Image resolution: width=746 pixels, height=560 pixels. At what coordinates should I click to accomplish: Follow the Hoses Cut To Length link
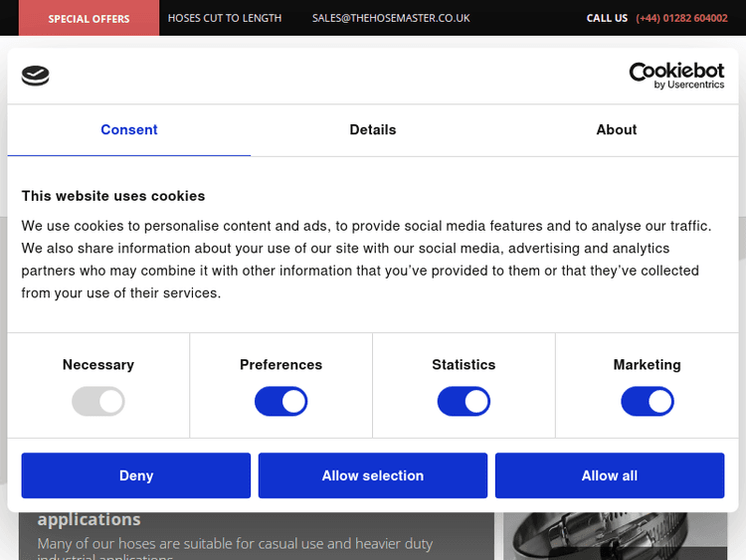tap(224, 18)
